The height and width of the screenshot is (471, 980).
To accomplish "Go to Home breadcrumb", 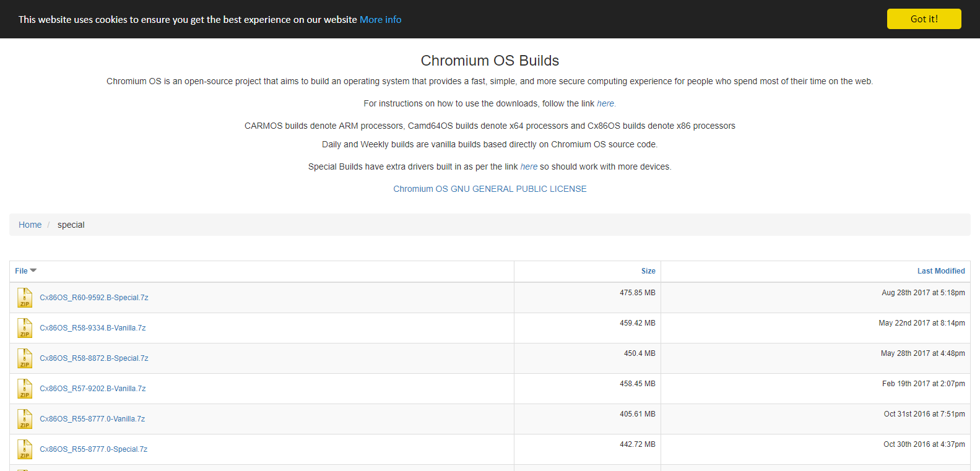I will click(30, 225).
